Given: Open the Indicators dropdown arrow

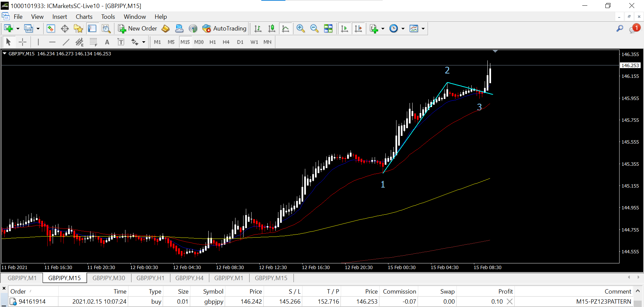Looking at the screenshot, I should tap(383, 29).
